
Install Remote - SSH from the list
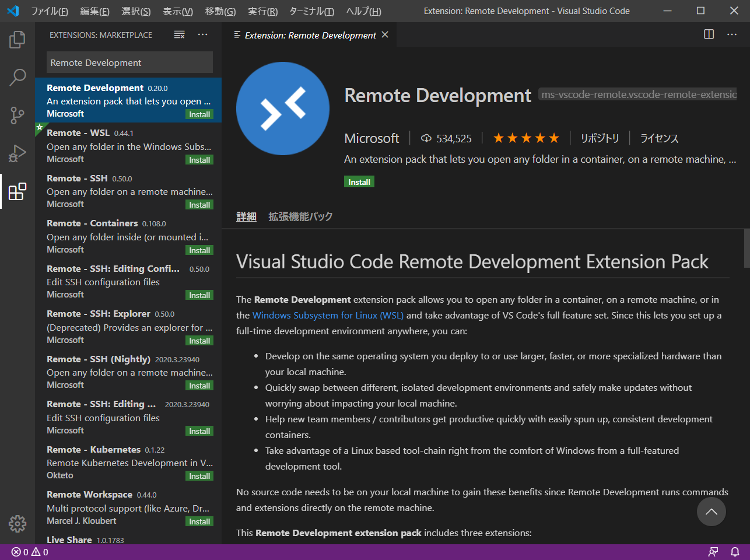click(199, 205)
